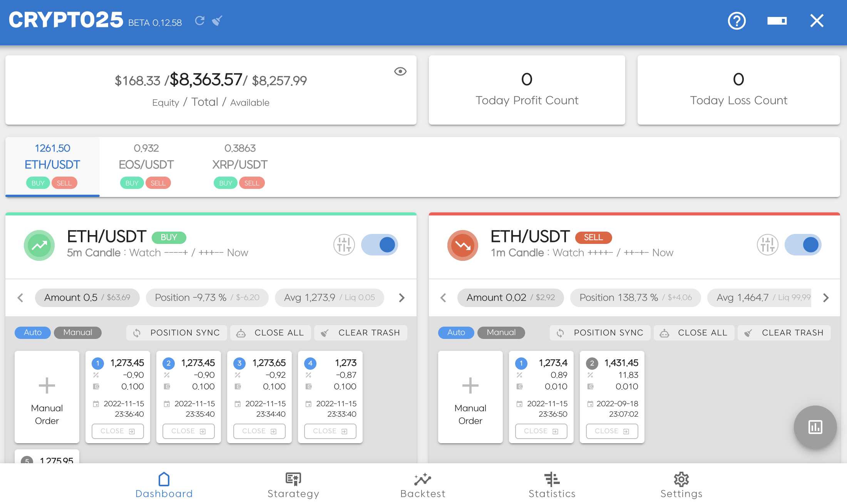
Task: Click order number 4 badge in BUY panel
Action: click(x=310, y=363)
